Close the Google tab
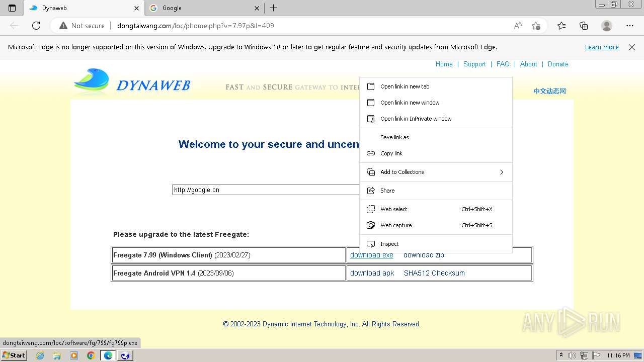Viewport: 644px width, 362px height. coord(257,8)
